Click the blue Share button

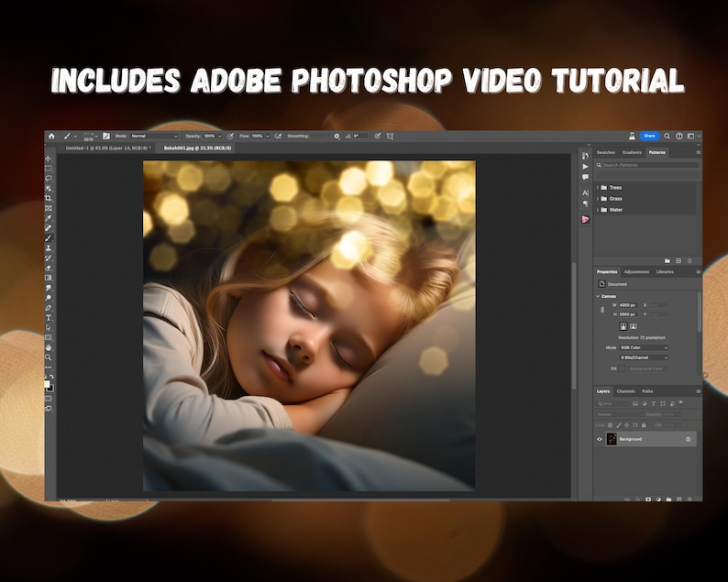pos(649,136)
